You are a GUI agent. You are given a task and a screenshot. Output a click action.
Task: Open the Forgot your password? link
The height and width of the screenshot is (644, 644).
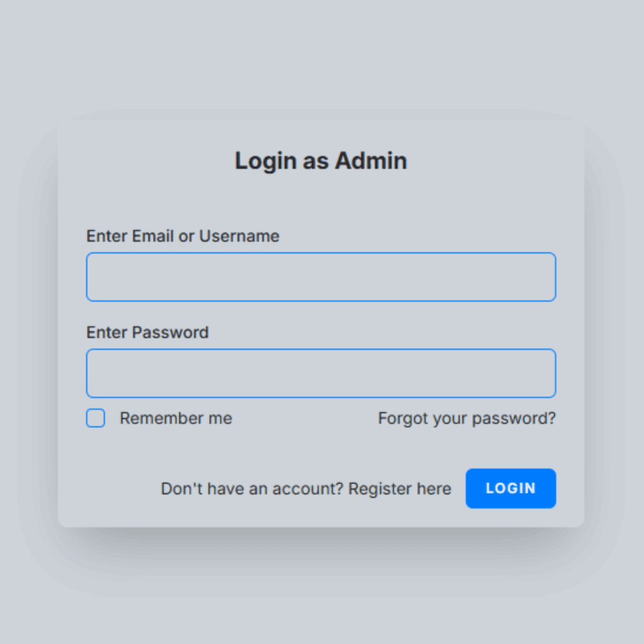click(x=467, y=418)
